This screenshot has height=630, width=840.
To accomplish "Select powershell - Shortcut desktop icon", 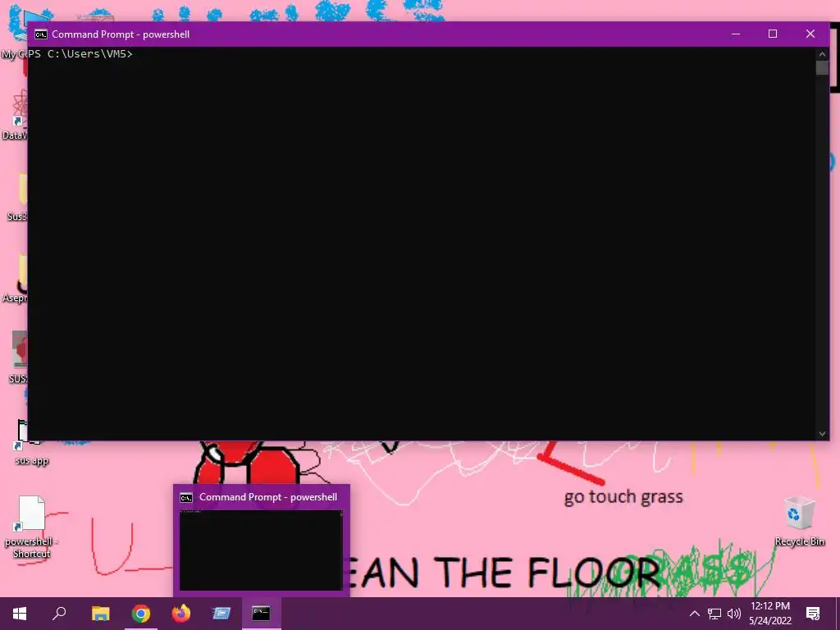I will tap(31, 527).
